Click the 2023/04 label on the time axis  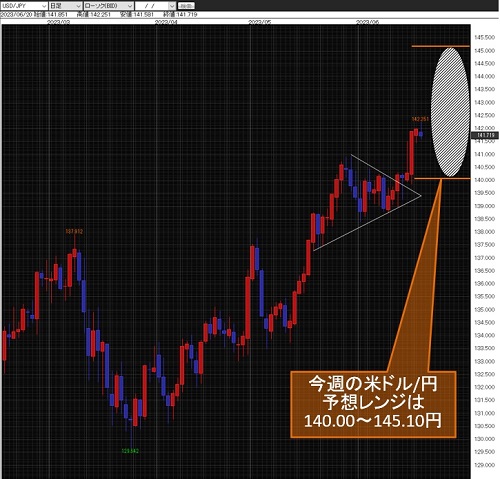click(x=166, y=22)
